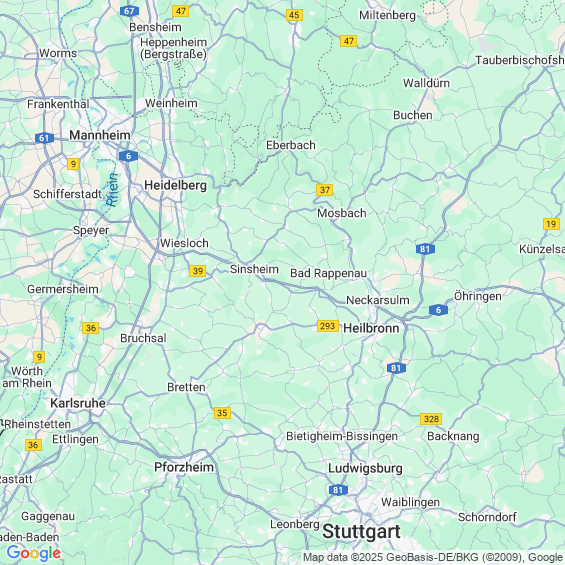Click the Map data copyright attribution text
The height and width of the screenshot is (565, 565).
(433, 557)
